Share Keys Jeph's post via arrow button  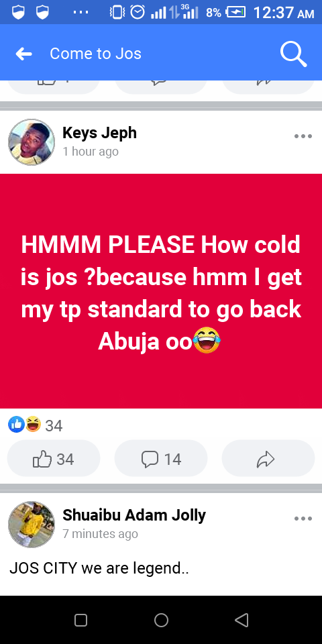pos(268,459)
